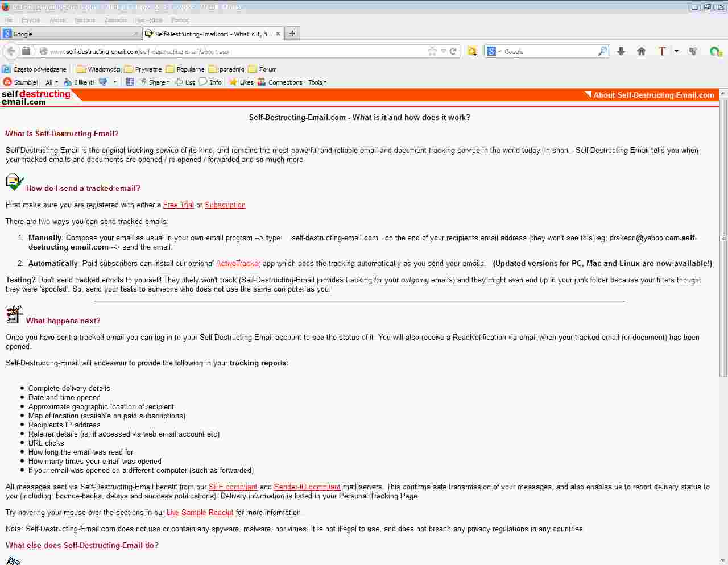Open a new tab with the plus button
Viewport: 728px width, 565px height.
point(292,34)
